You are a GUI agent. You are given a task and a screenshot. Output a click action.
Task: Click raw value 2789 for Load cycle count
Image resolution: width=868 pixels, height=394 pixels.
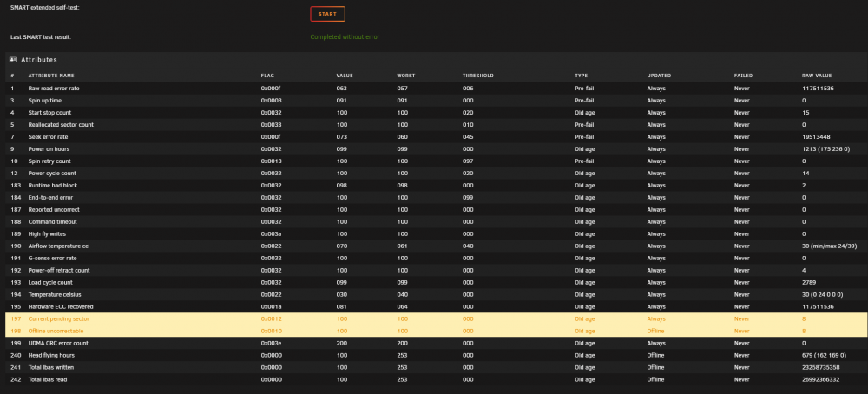tap(808, 283)
